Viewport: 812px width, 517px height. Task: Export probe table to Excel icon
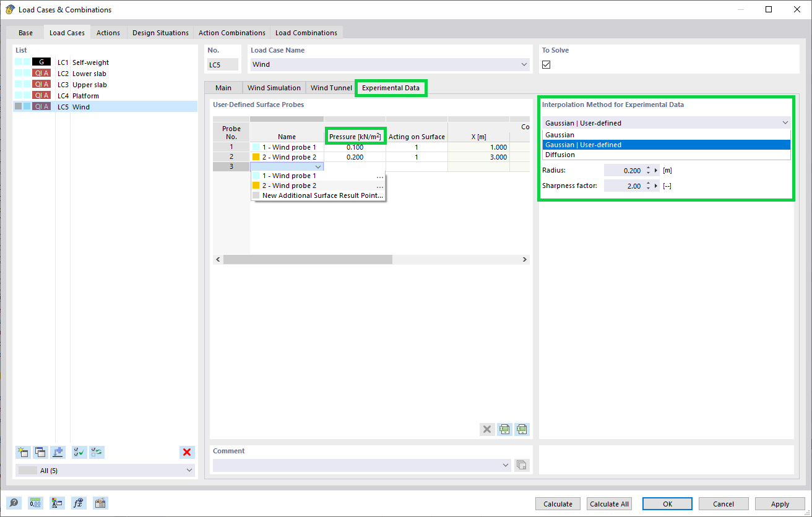[x=522, y=429]
